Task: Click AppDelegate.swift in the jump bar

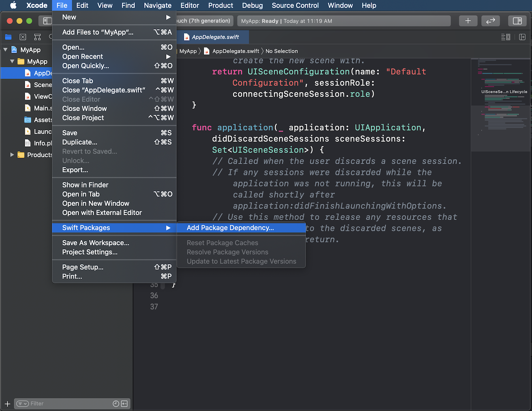Action: (231, 51)
